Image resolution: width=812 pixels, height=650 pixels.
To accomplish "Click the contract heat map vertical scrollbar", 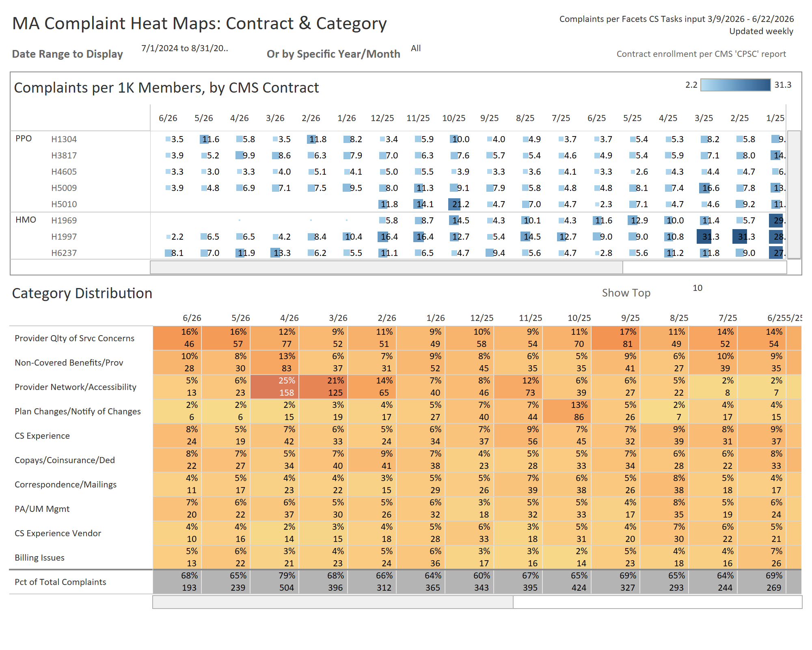I will [794, 195].
